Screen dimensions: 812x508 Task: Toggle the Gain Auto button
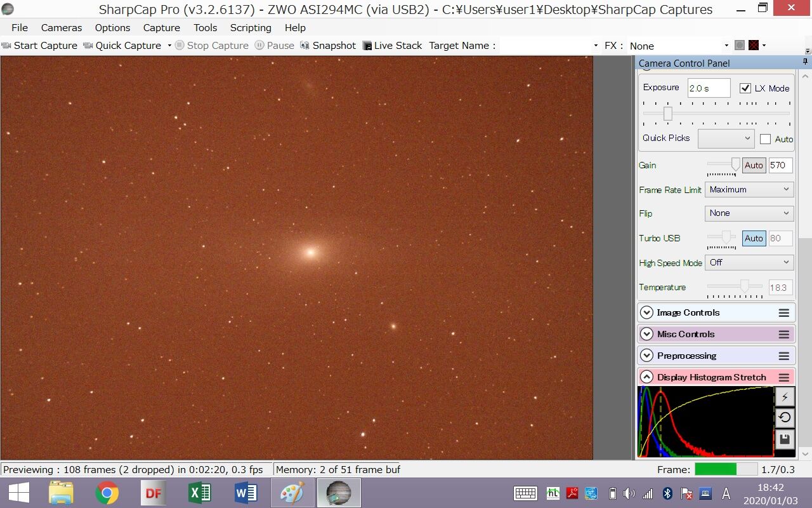754,165
